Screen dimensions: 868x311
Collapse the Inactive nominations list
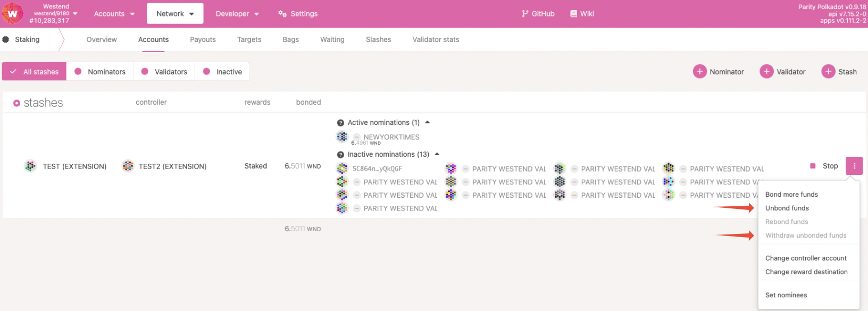pos(437,154)
